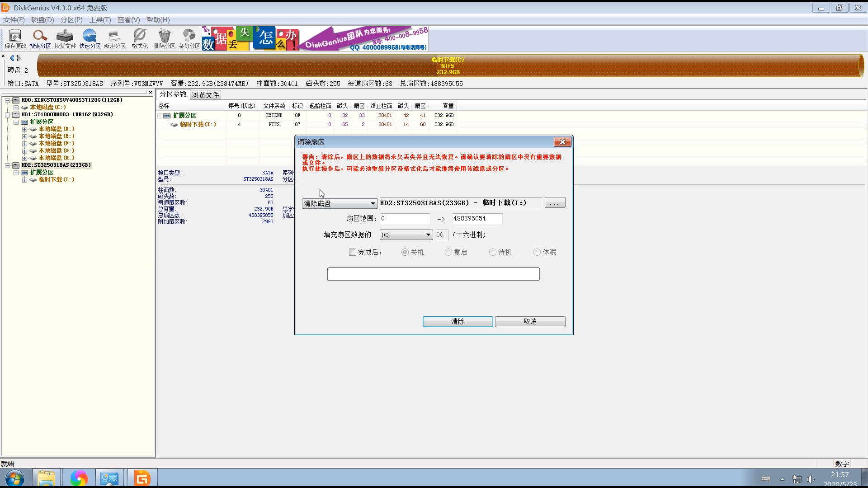
Task: Click the 恢复文件 (Recover Files) toolbar icon
Action: [x=65, y=38]
